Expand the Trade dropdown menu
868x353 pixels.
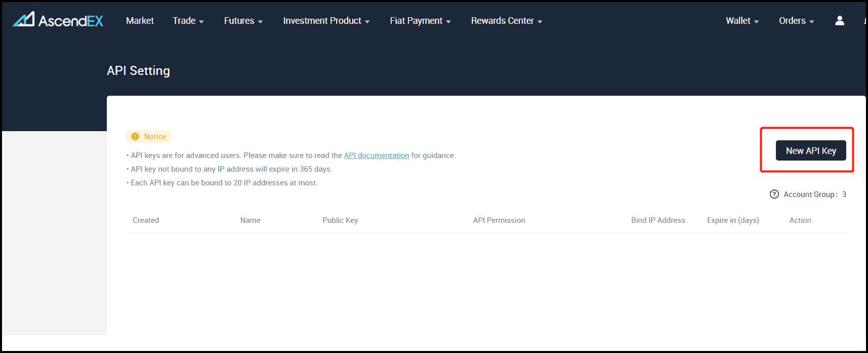(188, 21)
